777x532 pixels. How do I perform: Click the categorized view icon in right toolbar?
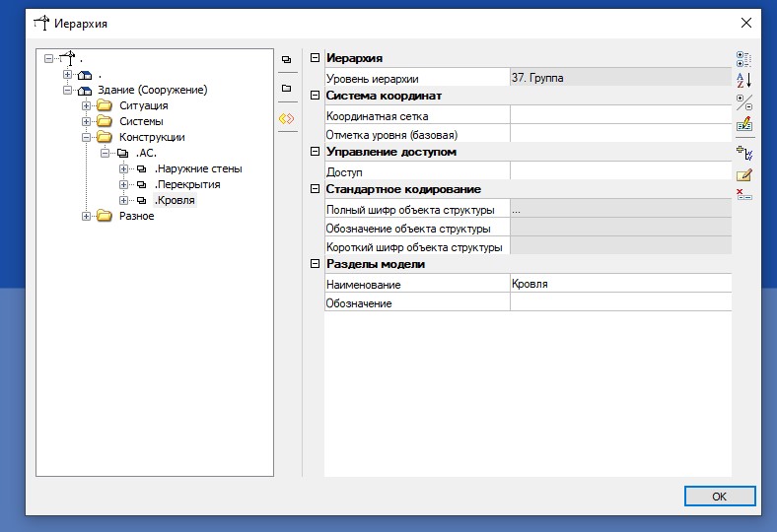744,59
